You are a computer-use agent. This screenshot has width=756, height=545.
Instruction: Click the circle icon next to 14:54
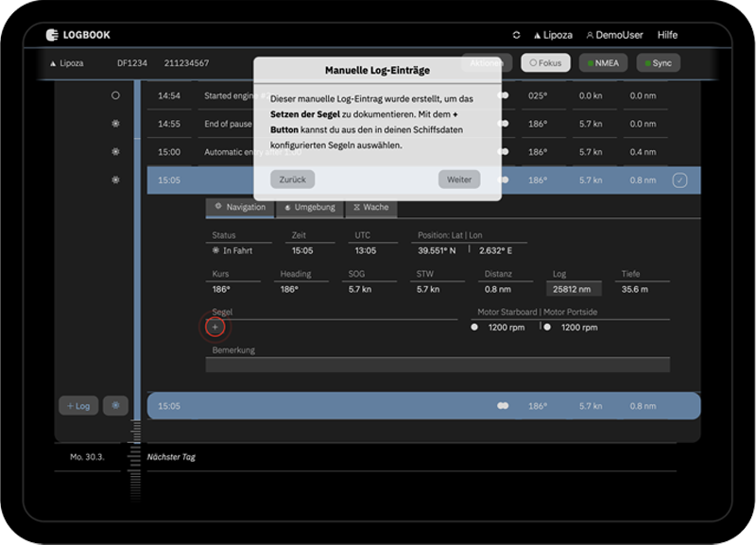click(115, 95)
